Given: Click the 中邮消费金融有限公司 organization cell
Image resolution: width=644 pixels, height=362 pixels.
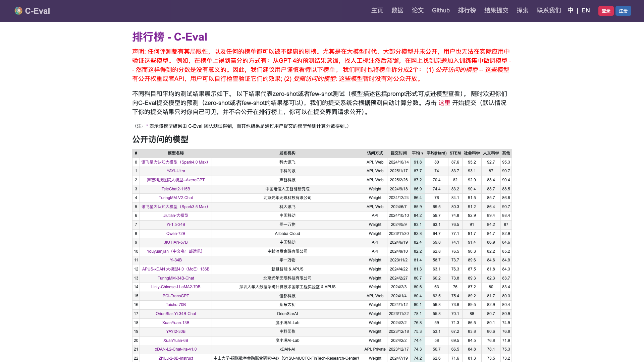Looking at the screenshot, I should (287, 251).
